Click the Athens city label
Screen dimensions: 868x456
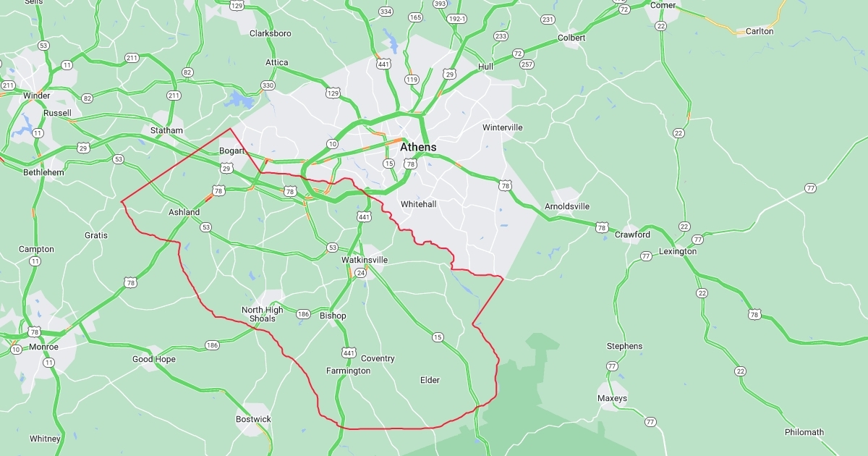[418, 147]
